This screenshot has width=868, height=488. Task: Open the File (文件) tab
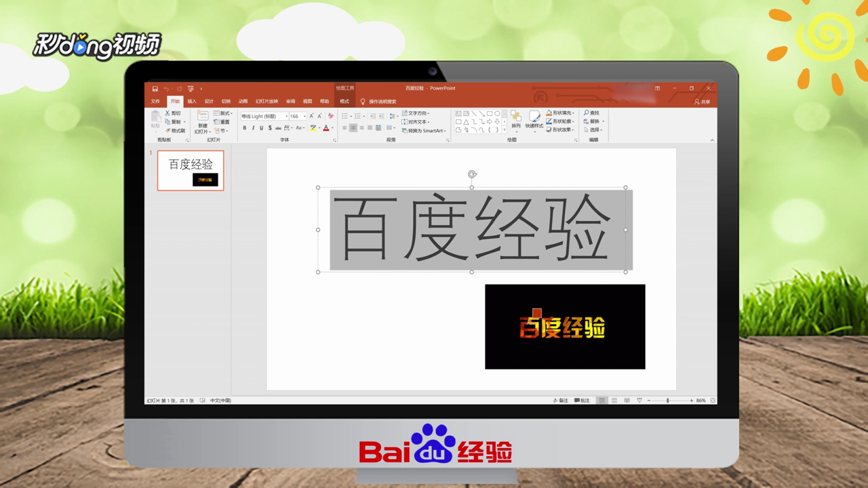point(155,102)
